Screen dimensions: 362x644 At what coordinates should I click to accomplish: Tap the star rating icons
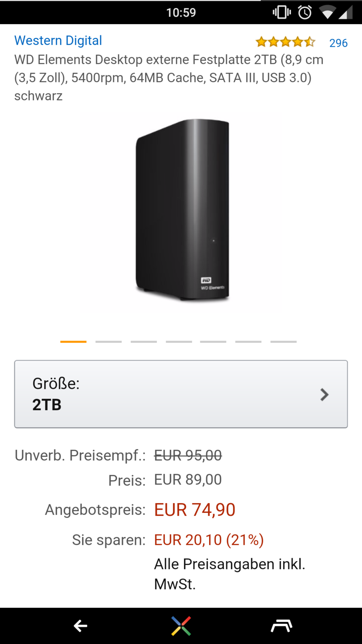click(x=285, y=42)
